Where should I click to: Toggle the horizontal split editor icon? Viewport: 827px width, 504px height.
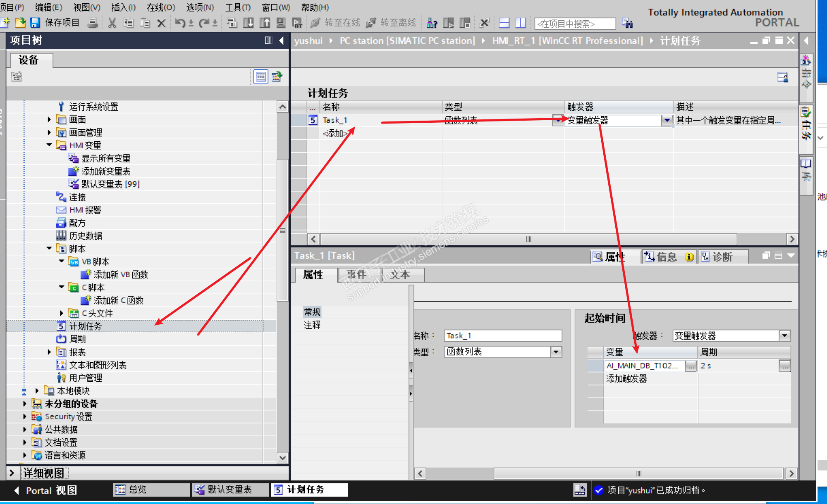[504, 23]
